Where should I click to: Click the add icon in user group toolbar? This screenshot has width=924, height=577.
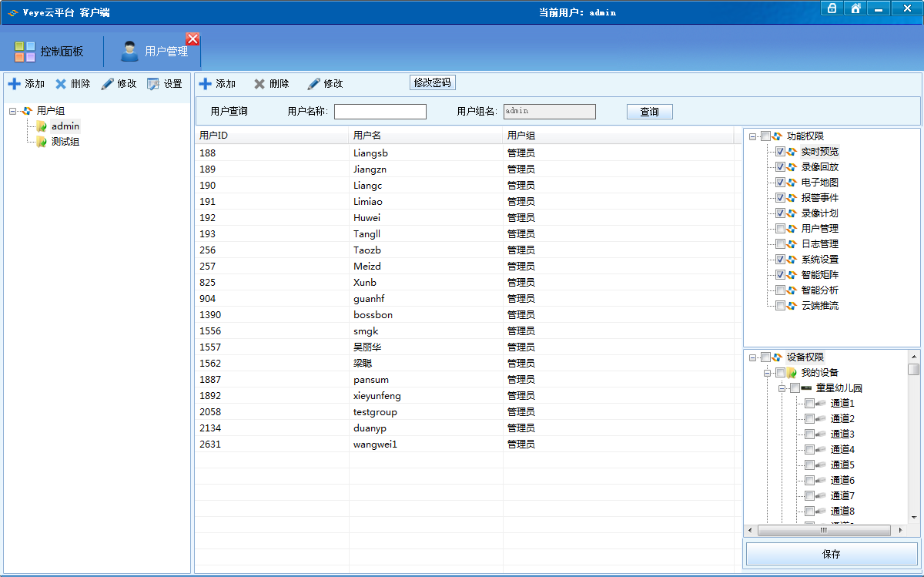(14, 84)
